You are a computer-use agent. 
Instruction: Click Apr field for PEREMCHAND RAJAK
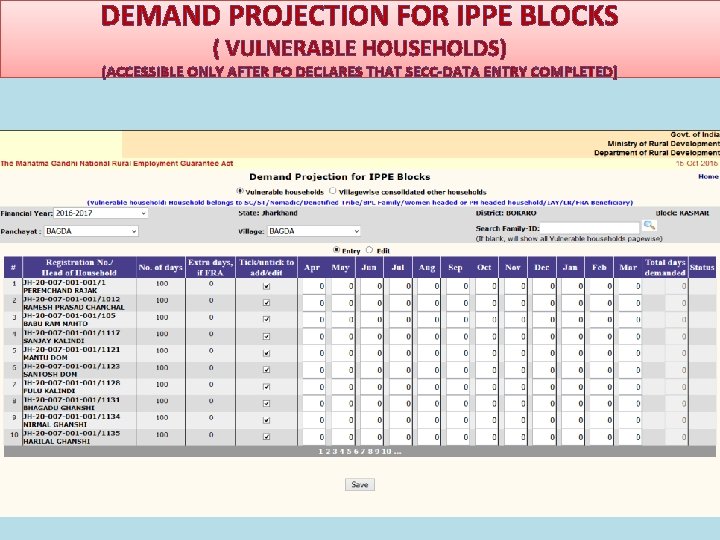tap(314, 286)
